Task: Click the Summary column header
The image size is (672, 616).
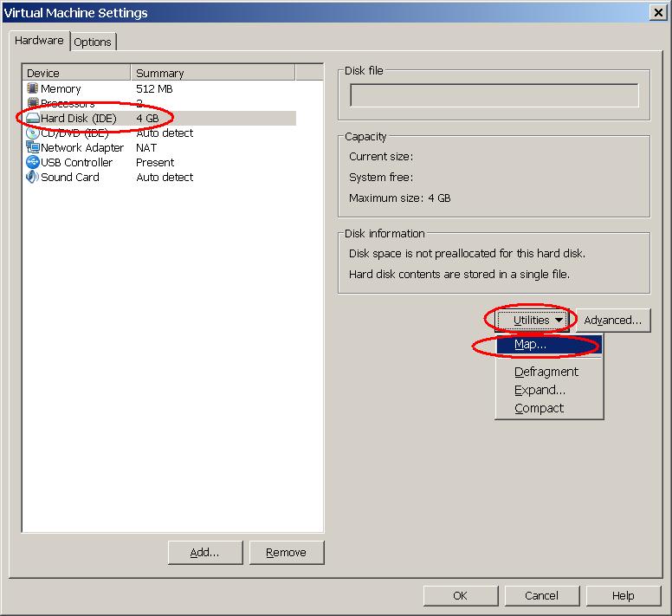Action: click(x=212, y=73)
